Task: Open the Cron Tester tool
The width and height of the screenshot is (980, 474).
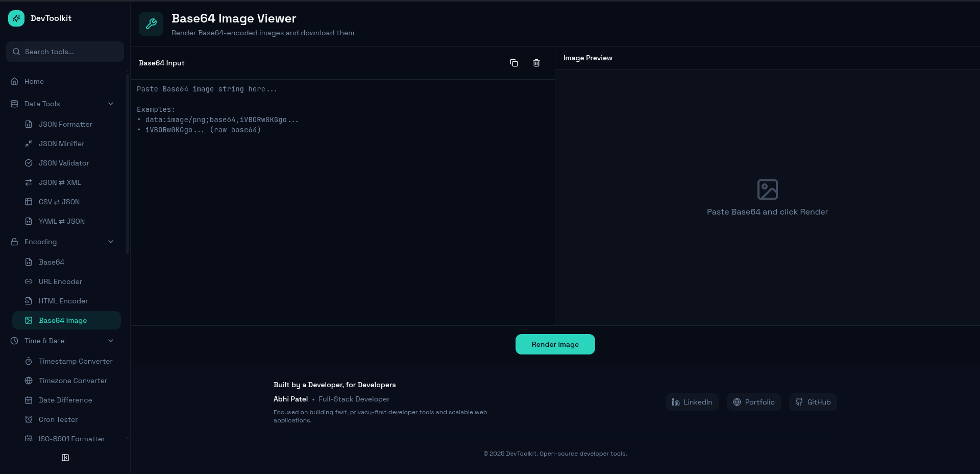Action: (x=58, y=419)
